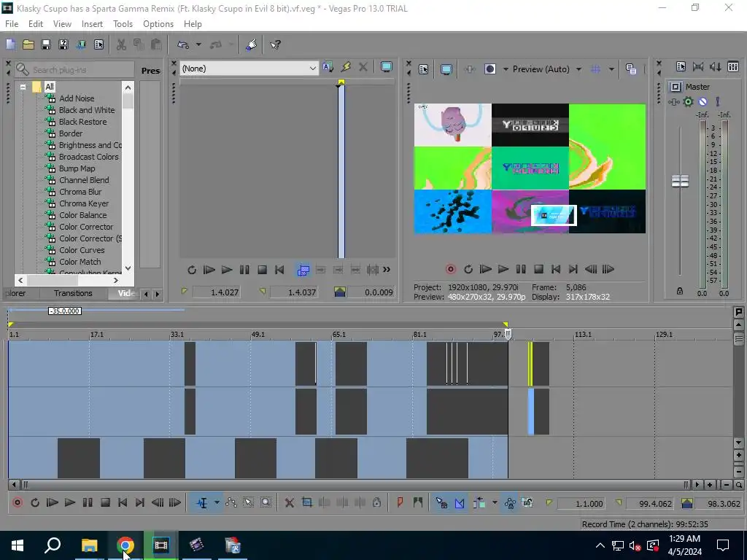
Task: Copy the preview snapshot to clipboard
Action: (x=631, y=69)
